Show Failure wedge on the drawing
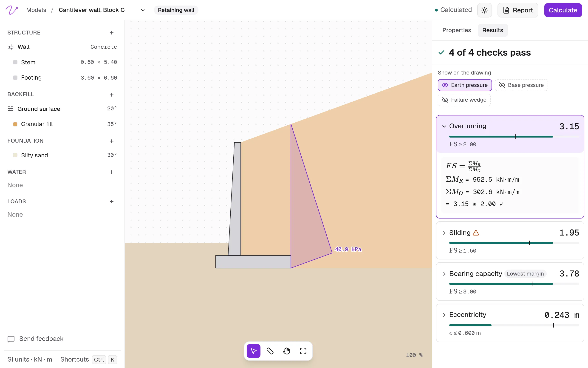Image resolution: width=588 pixels, height=368 pixels. point(464,100)
